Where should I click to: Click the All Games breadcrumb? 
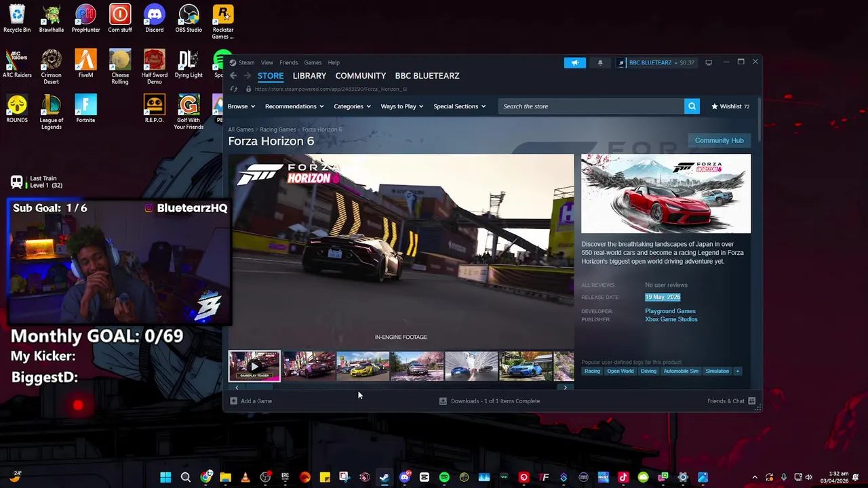click(x=241, y=129)
